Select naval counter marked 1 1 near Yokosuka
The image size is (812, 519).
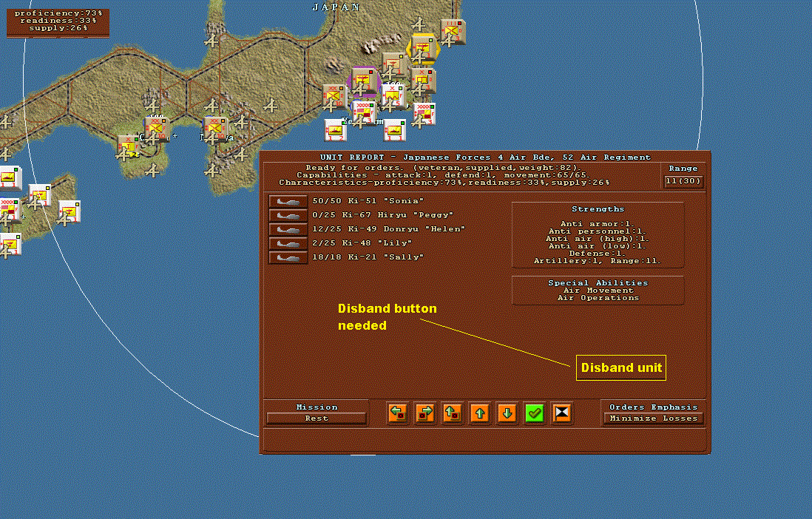point(395,130)
